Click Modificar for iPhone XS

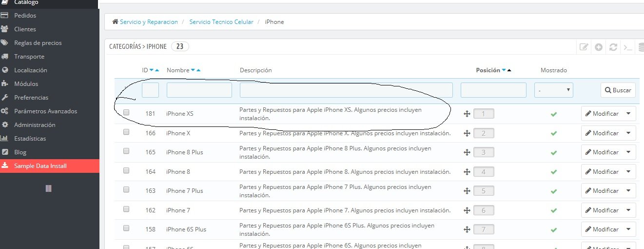(602, 114)
